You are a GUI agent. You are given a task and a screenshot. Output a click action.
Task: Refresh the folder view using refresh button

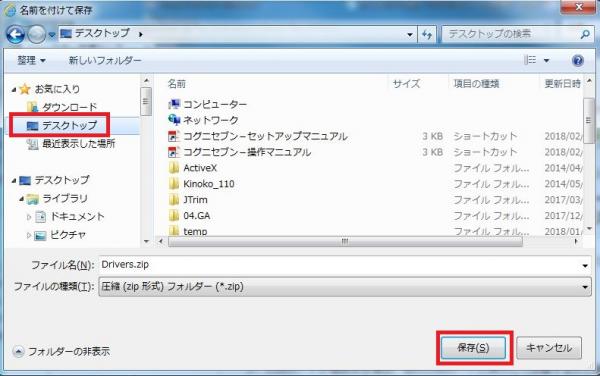[x=427, y=35]
